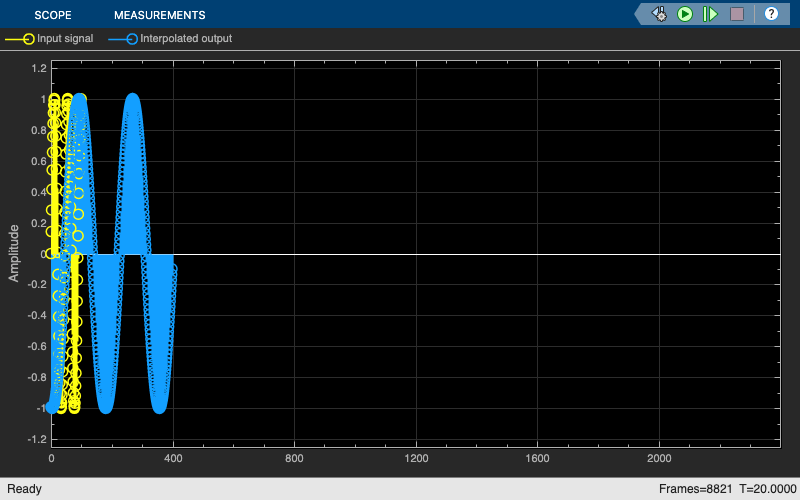Click y-axis tick label 1.2
Viewport: 800px width, 500px height.
(x=39, y=68)
